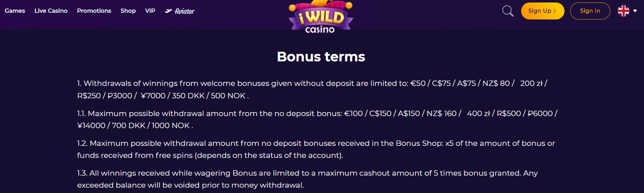Open the Aviator game link text
The height and width of the screenshot is (193, 644).
[185, 11]
